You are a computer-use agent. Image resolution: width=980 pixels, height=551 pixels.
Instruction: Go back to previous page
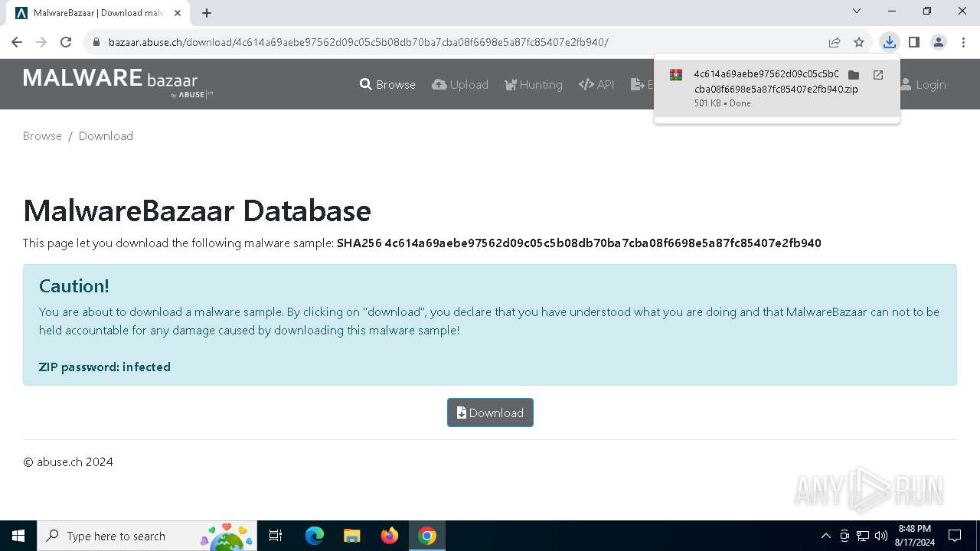coord(17,42)
